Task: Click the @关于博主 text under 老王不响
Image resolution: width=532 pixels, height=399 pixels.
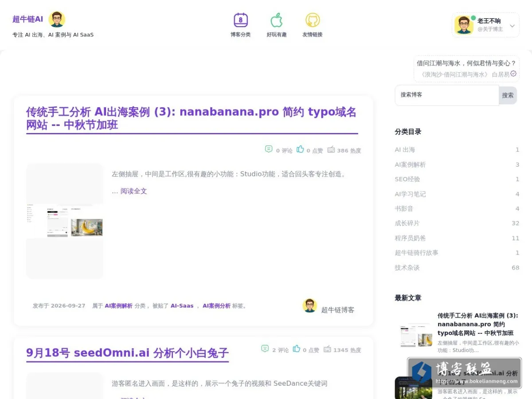Action: 490,29
